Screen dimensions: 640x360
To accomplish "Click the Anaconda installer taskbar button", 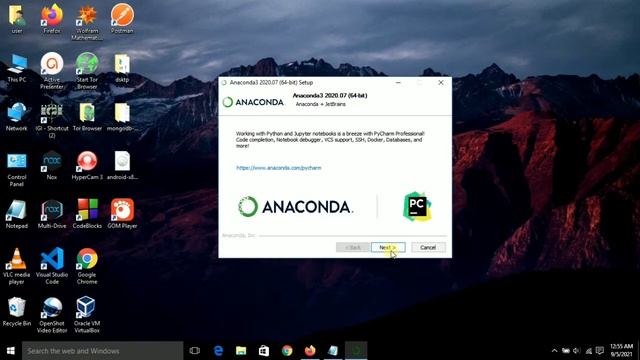I will pos(356,351).
